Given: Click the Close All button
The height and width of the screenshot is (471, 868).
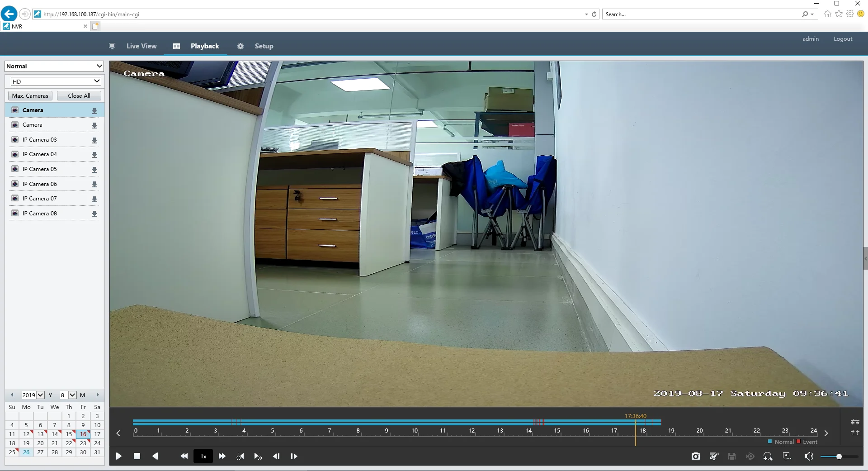Looking at the screenshot, I should 79,95.
